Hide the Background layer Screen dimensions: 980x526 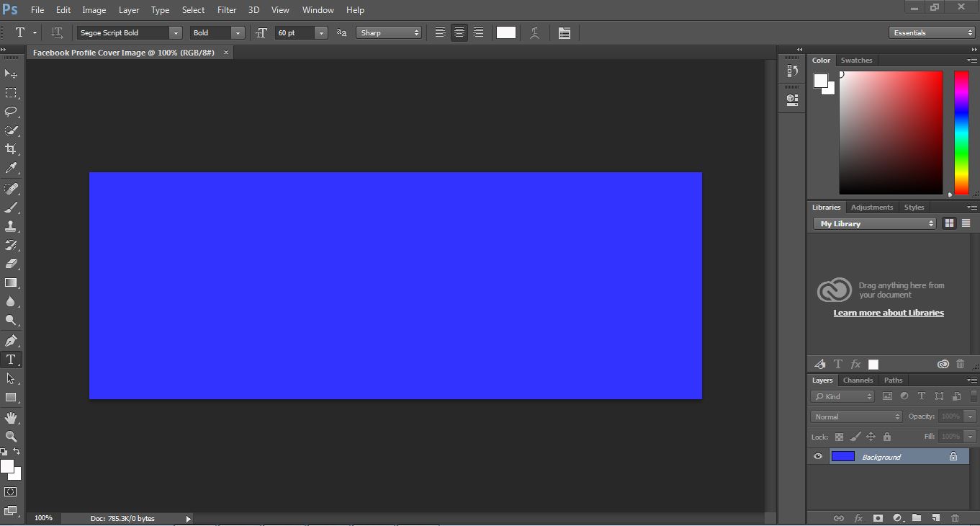coord(817,456)
